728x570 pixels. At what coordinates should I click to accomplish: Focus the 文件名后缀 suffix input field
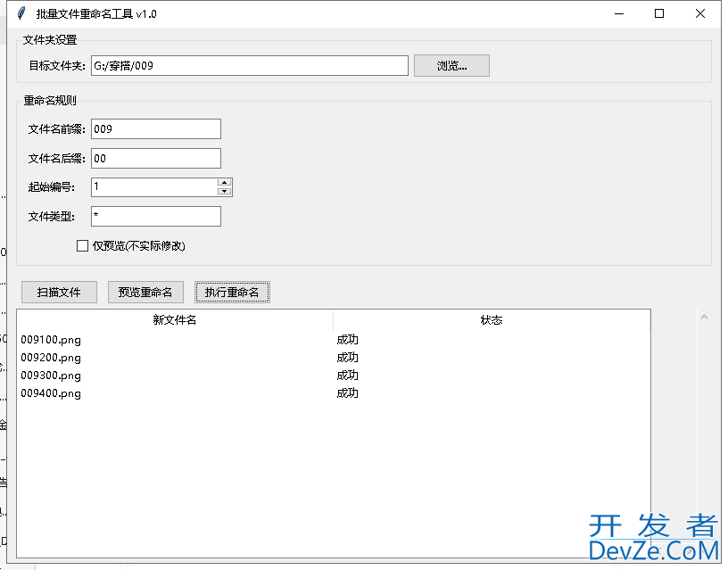click(155, 158)
